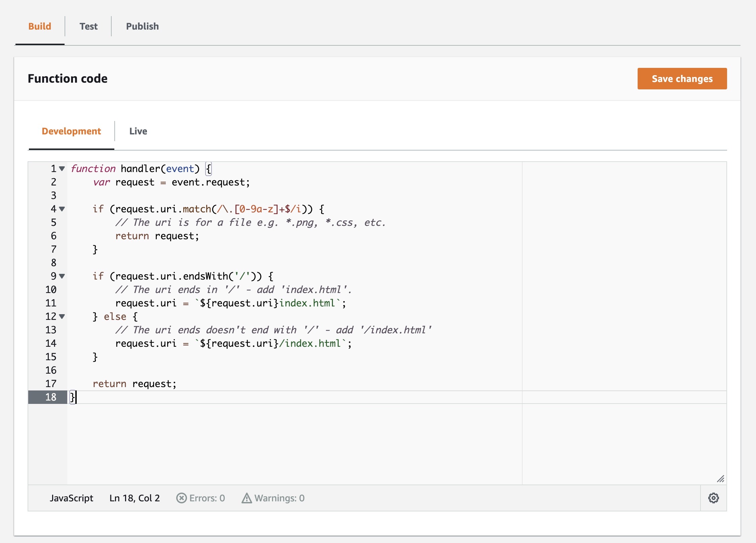Click the Save changes button
The width and height of the screenshot is (756, 543).
[682, 79]
